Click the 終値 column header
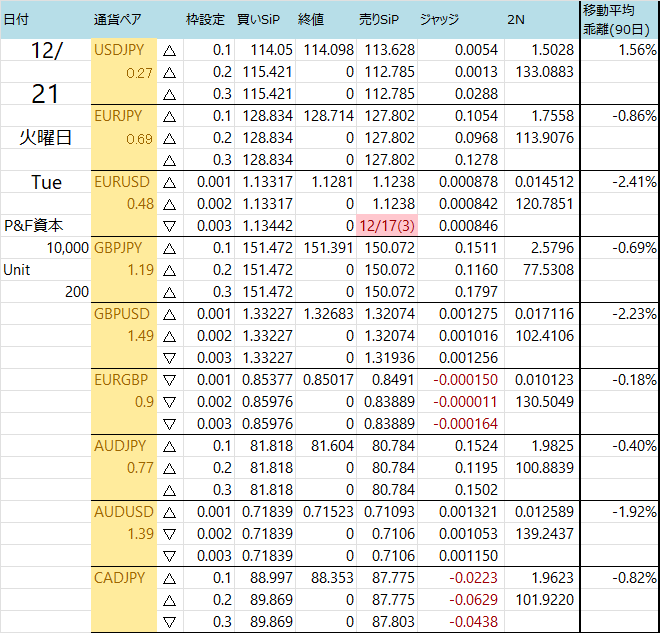Viewport: 660px width, 633px height. (x=311, y=19)
